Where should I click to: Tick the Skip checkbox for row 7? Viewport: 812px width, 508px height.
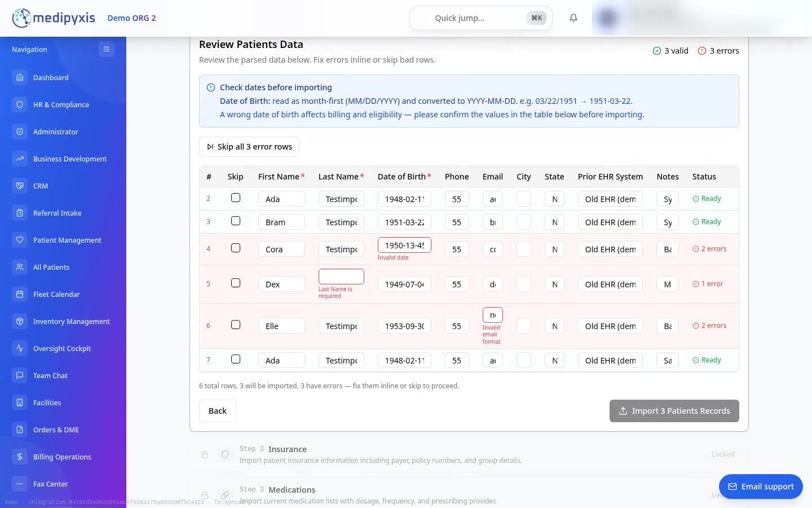pos(236,359)
